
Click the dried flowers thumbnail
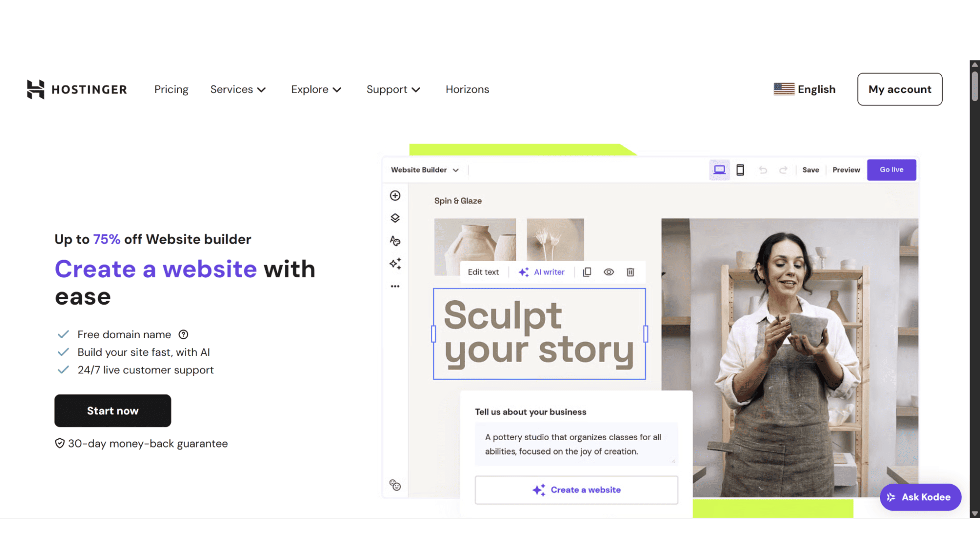point(555,240)
